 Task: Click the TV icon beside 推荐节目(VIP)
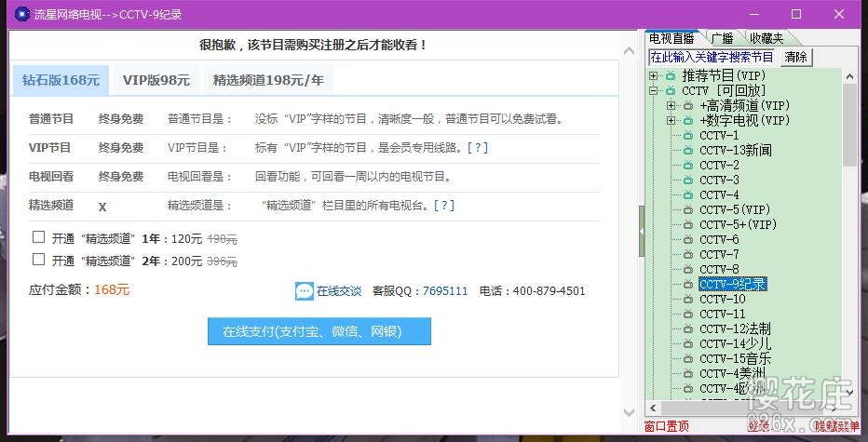671,75
